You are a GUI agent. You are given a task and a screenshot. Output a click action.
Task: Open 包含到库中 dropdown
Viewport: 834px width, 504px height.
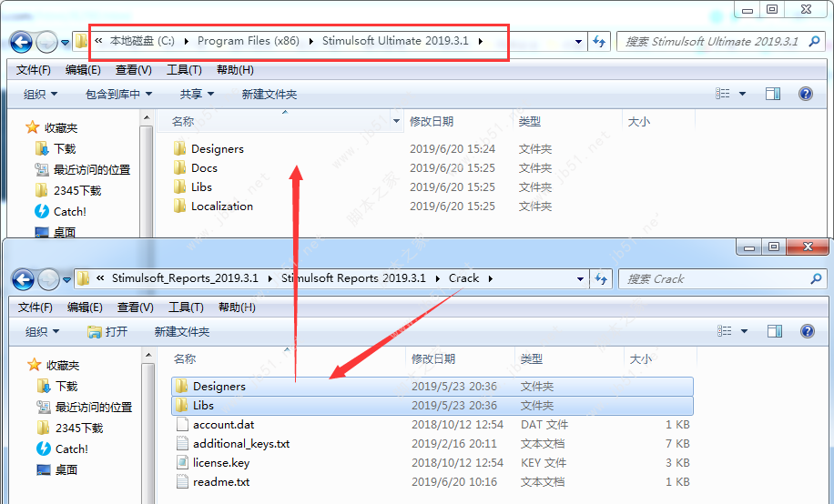(x=118, y=94)
